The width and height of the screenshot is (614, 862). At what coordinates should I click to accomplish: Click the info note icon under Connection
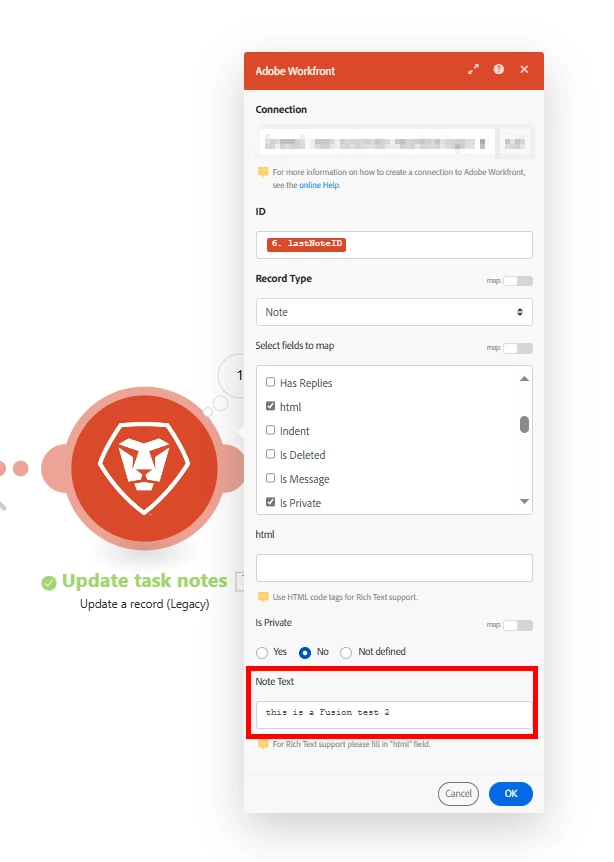pos(263,172)
